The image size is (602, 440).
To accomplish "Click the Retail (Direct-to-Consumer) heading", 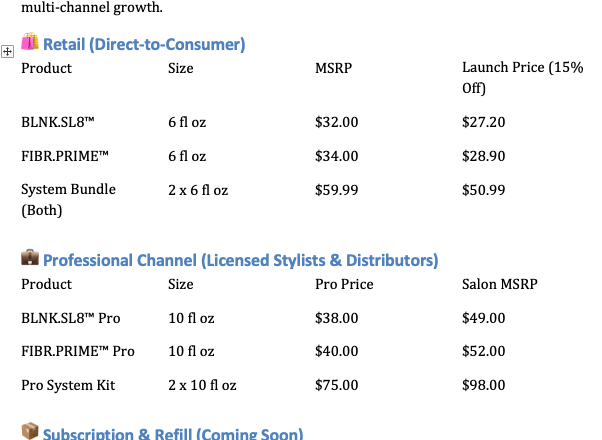I will pos(144,44).
